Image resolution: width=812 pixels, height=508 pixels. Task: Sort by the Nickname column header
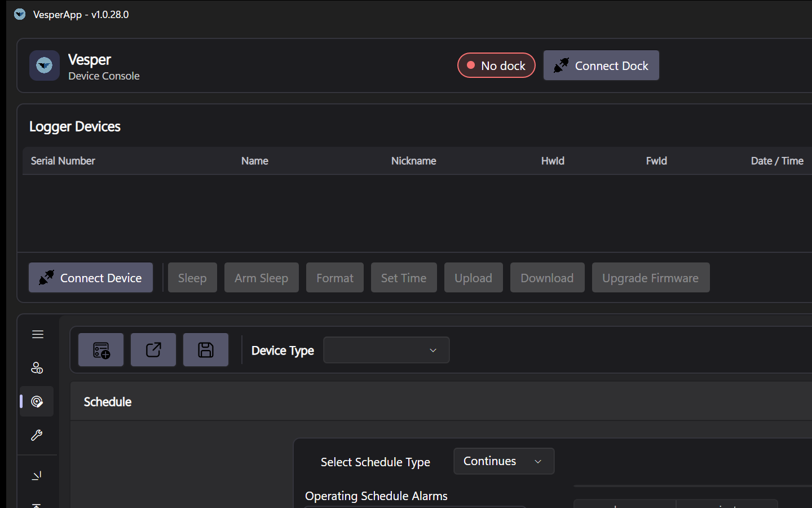tap(414, 161)
